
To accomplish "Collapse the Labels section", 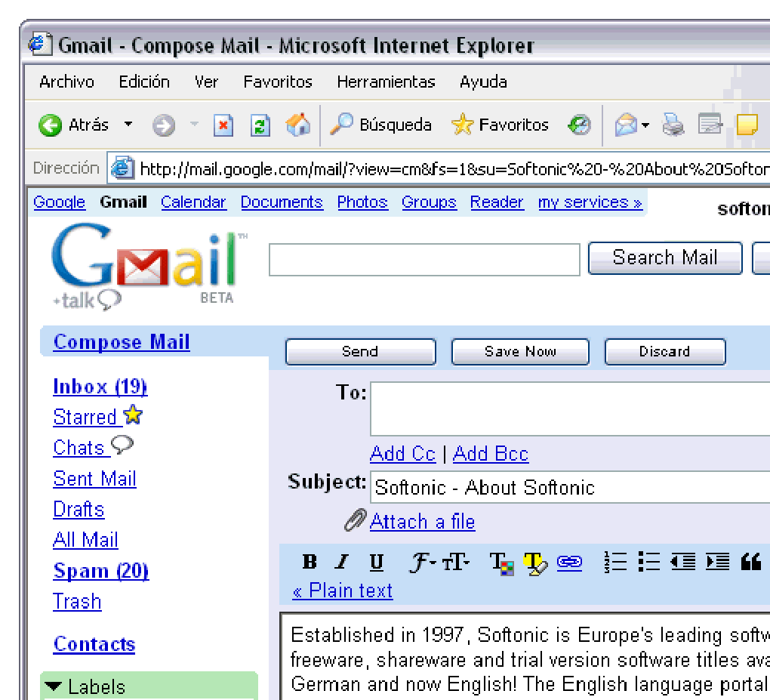I will tap(54, 686).
